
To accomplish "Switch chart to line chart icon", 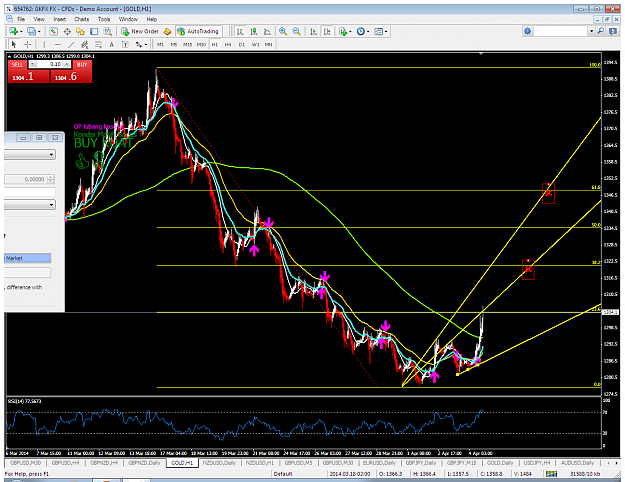I will pos(267,31).
